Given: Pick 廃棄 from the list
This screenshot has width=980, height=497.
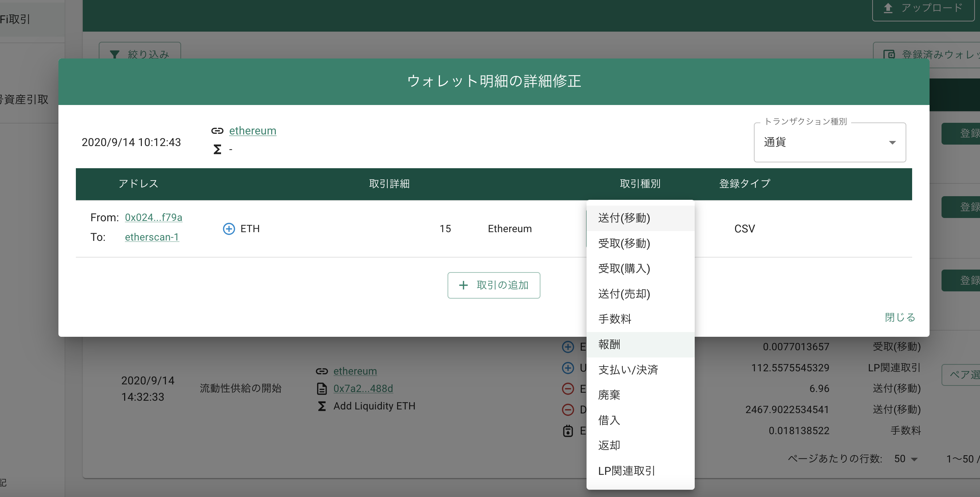Looking at the screenshot, I should (x=640, y=395).
